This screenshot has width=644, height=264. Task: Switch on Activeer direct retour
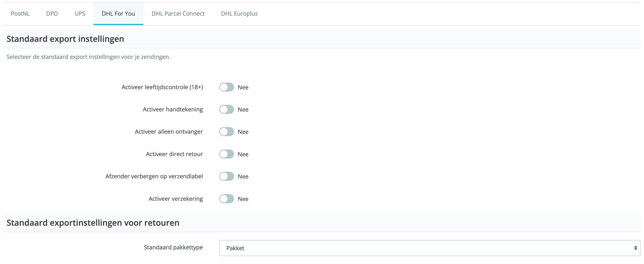tap(226, 154)
